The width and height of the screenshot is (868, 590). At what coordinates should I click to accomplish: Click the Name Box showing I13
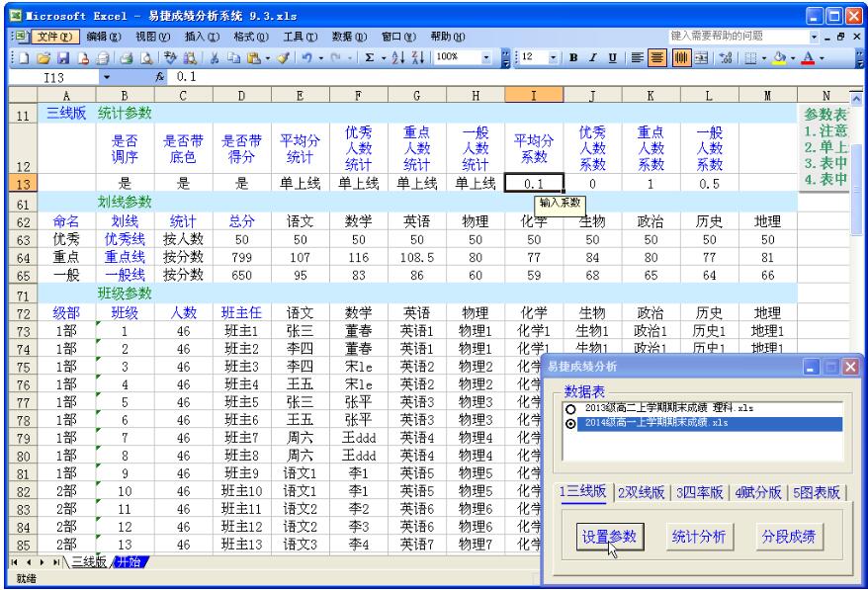click(53, 77)
